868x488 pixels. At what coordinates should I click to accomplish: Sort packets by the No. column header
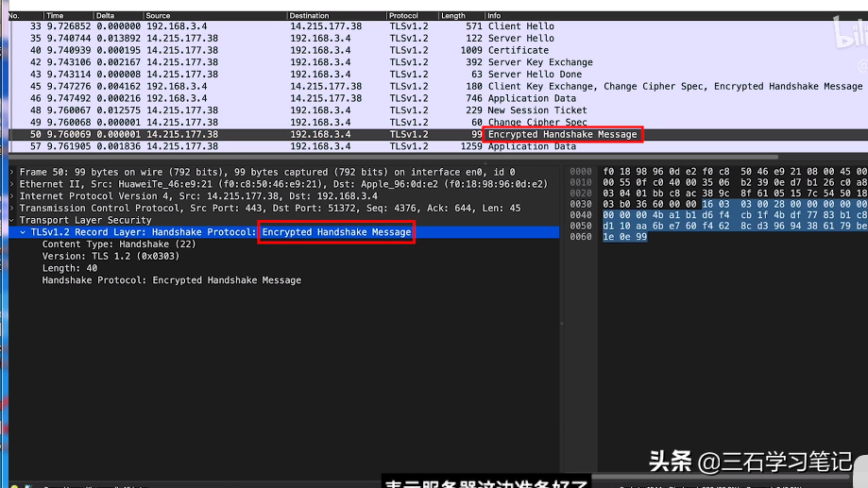coord(25,15)
